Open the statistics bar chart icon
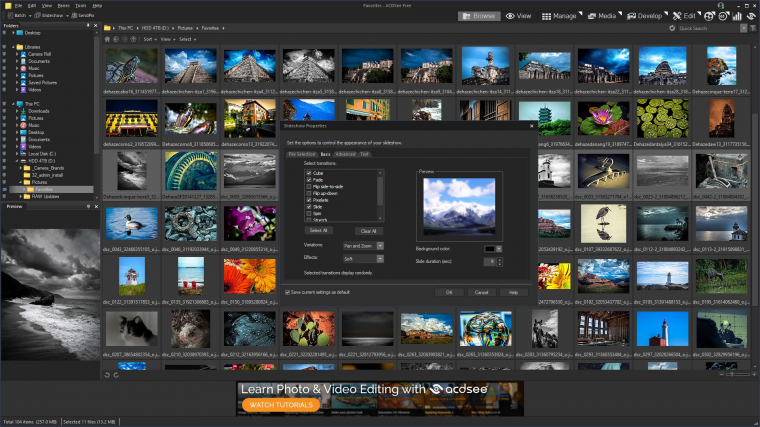 pos(735,16)
